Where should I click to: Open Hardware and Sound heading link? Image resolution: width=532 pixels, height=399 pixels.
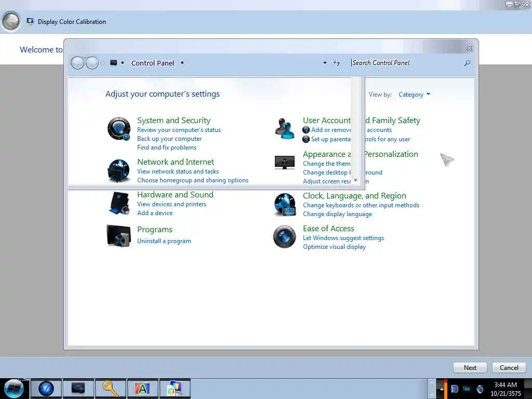pyautogui.click(x=175, y=194)
